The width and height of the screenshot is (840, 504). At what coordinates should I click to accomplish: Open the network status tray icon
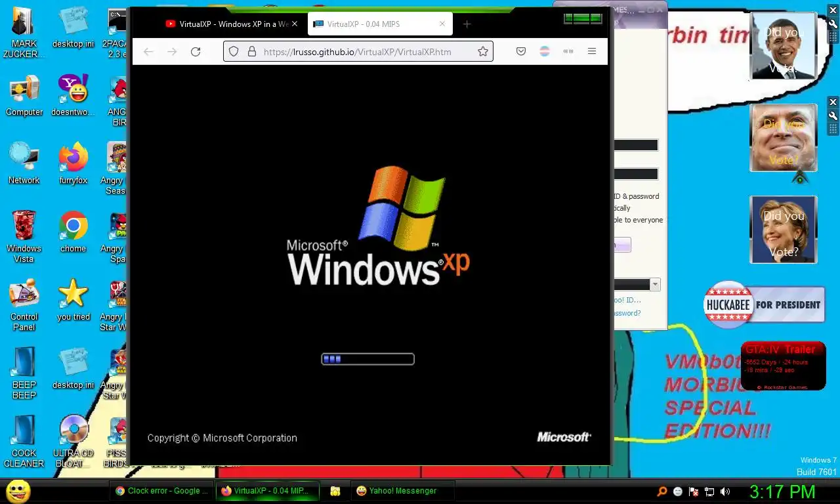click(x=709, y=492)
